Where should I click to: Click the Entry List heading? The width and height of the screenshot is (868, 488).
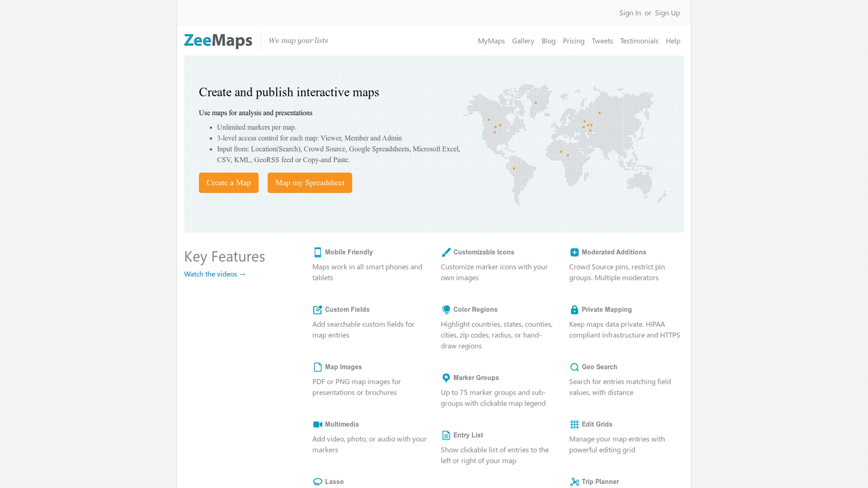click(x=468, y=435)
